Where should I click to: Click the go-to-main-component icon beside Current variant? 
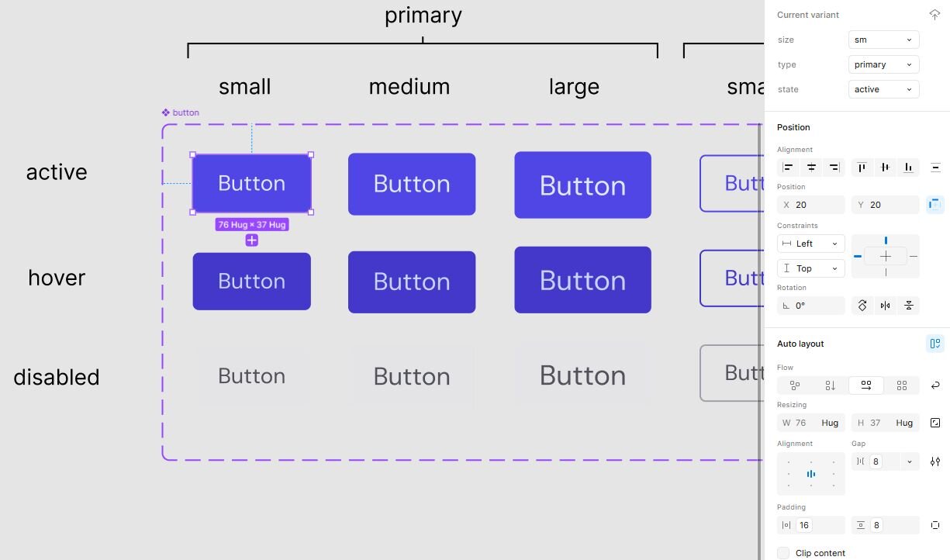(934, 15)
